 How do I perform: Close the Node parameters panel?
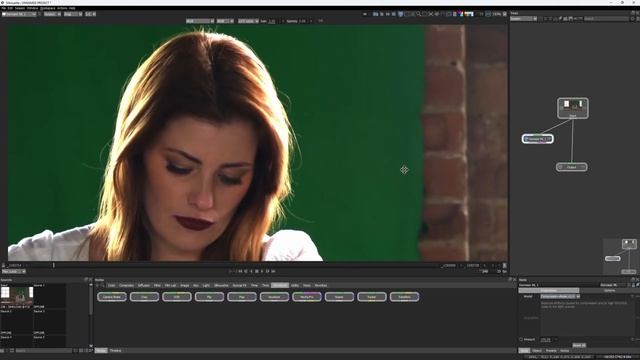[638, 280]
